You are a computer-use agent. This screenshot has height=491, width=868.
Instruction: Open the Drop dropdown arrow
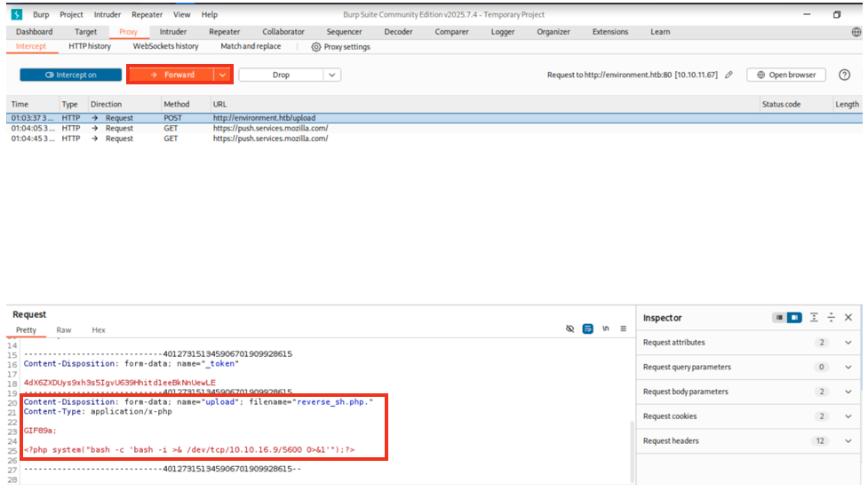332,75
